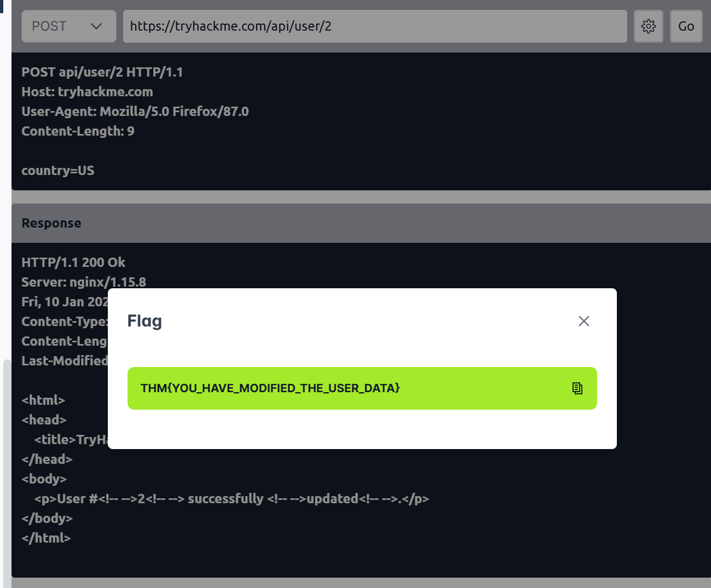The image size is (711, 588).
Task: Click the "HTTP/1.1 200 Ok" status line
Action: [x=73, y=263]
